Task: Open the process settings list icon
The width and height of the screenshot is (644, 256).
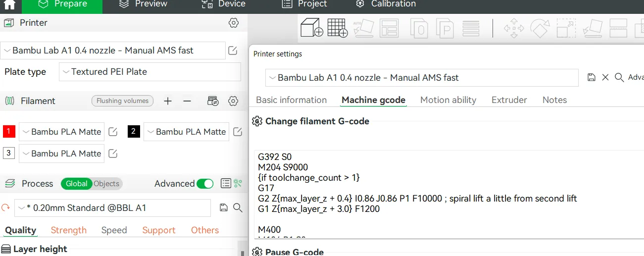Action: pyautogui.click(x=226, y=184)
